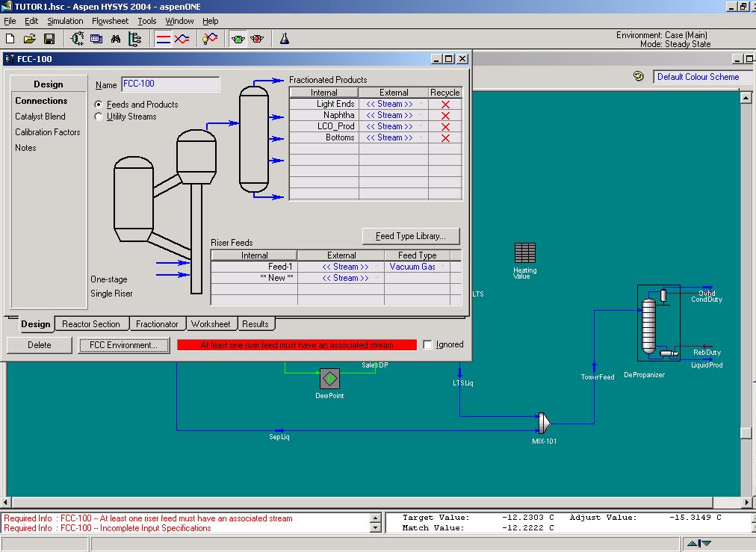Select the Heating Value spreadsheet icon
This screenshot has width=756, height=552.
525,252
